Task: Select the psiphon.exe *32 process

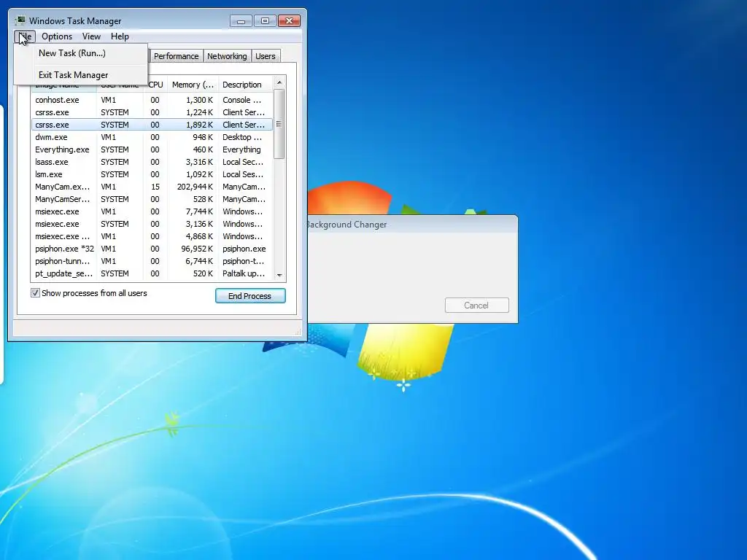Action: (x=152, y=249)
